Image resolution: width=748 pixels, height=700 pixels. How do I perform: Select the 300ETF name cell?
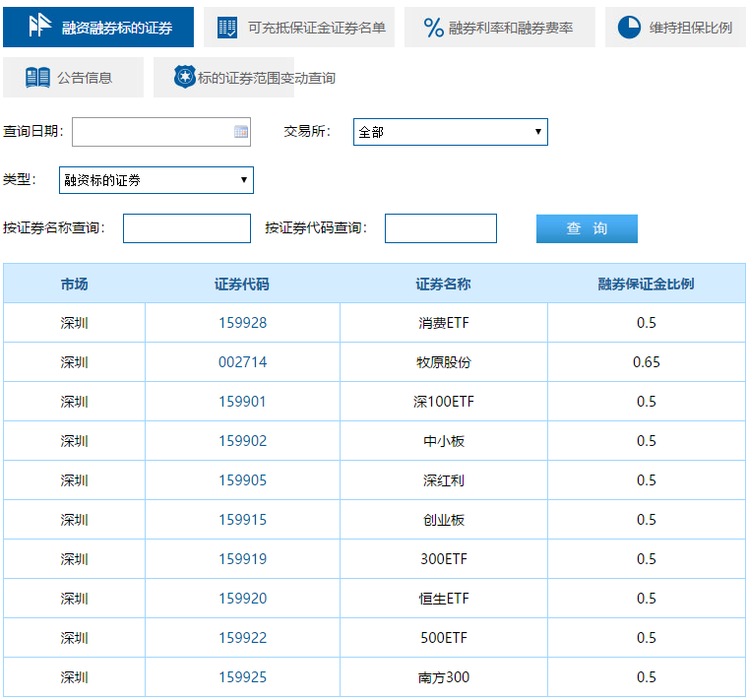tap(444, 559)
